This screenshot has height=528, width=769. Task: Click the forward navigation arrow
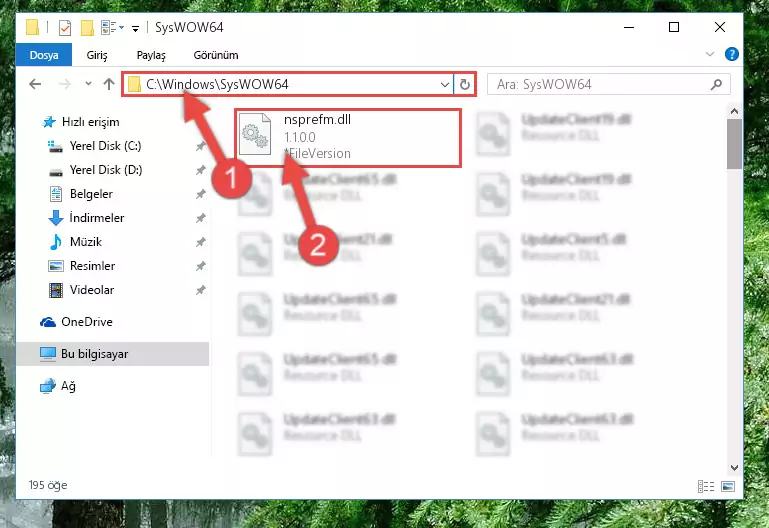coord(65,84)
